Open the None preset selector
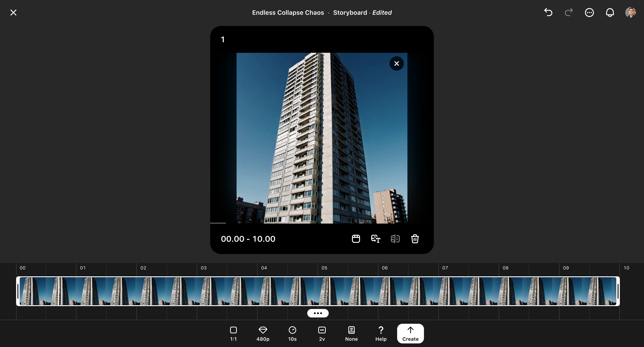The width and height of the screenshot is (644, 347). point(351,334)
